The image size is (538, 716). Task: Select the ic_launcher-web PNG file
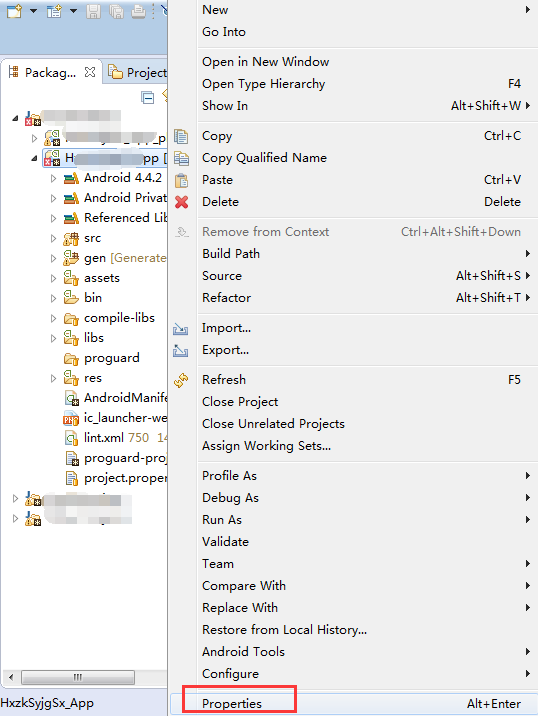116,418
